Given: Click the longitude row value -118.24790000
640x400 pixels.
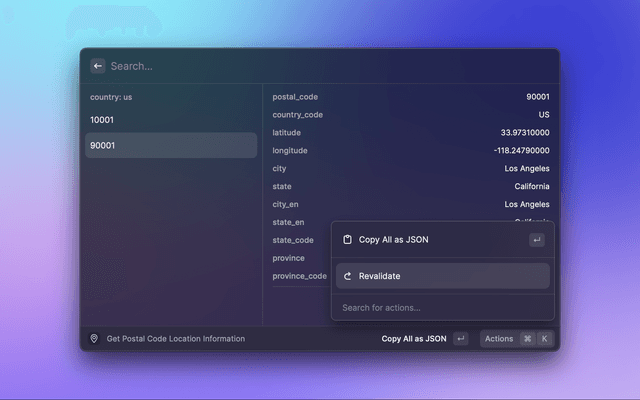Looking at the screenshot, I should [521, 151].
